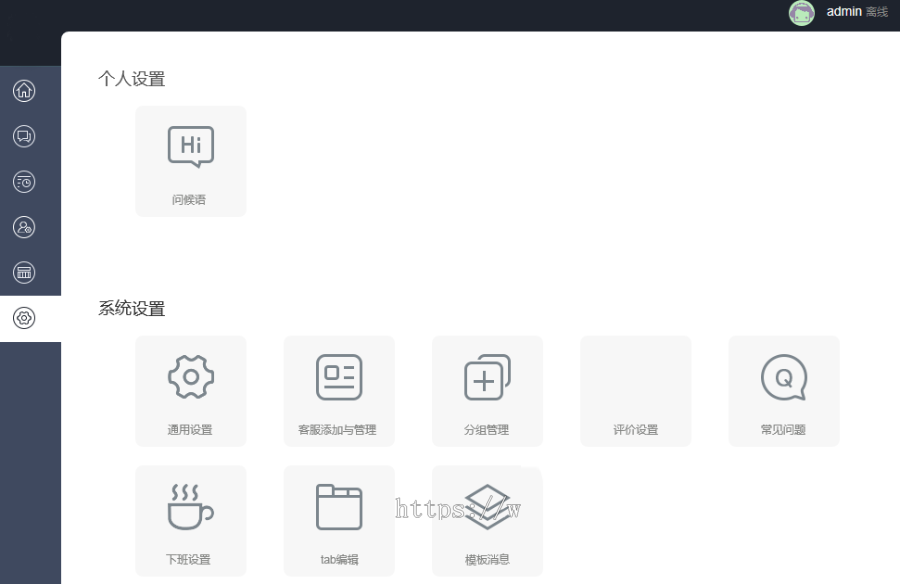Open the 评价设置 card
The width and height of the screenshot is (900, 584).
tap(635, 391)
